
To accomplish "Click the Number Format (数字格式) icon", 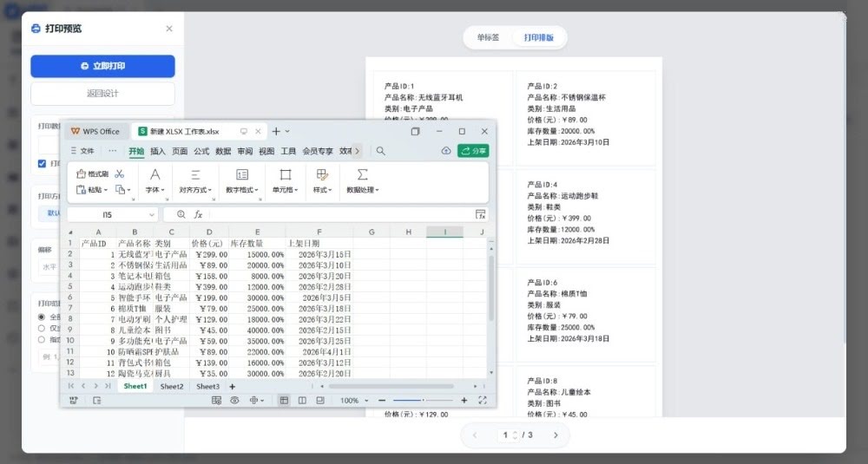I will point(242,175).
